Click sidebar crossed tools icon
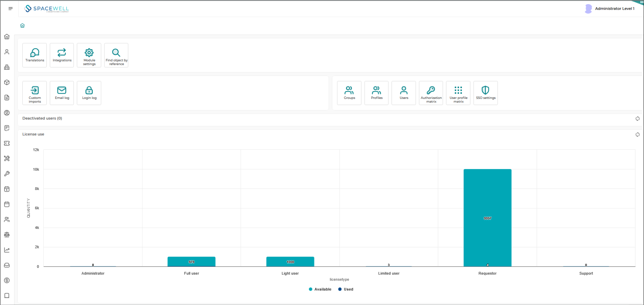The image size is (644, 305). click(x=7, y=158)
